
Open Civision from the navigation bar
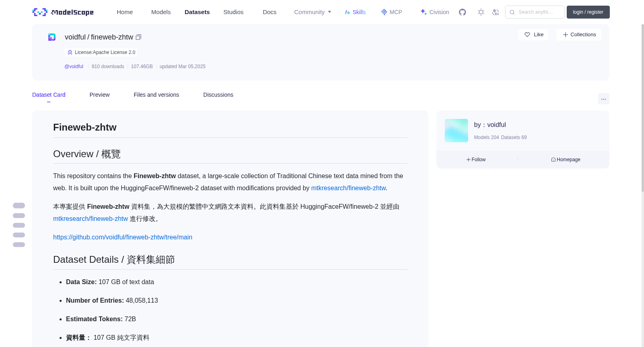click(x=435, y=12)
